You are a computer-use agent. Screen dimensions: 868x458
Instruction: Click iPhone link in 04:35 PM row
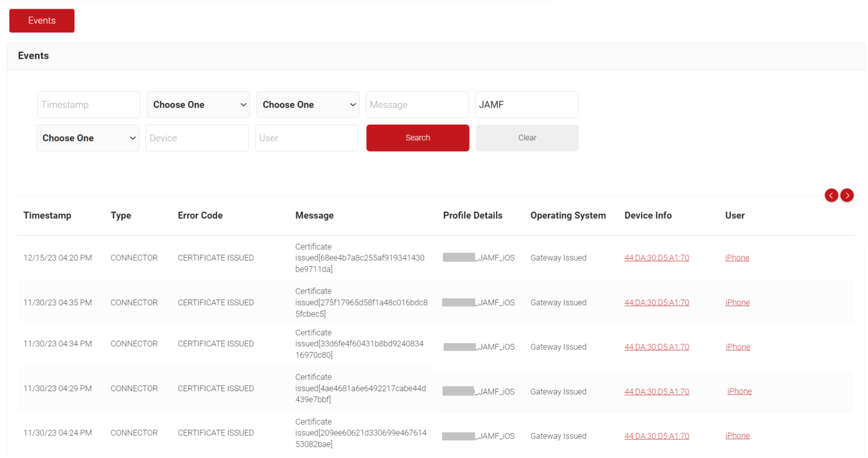(737, 303)
